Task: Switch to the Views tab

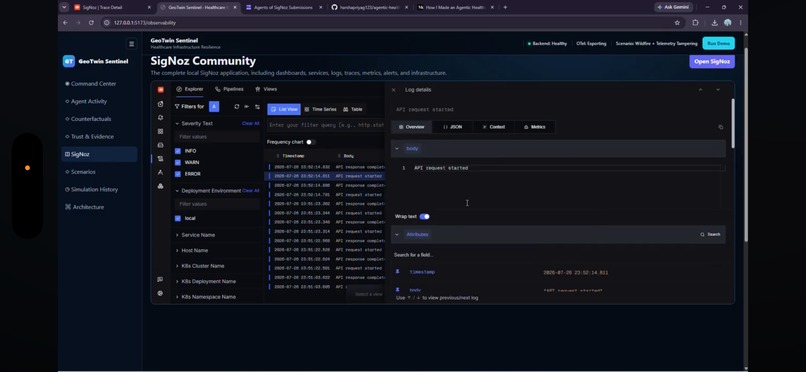Action: tap(266, 89)
